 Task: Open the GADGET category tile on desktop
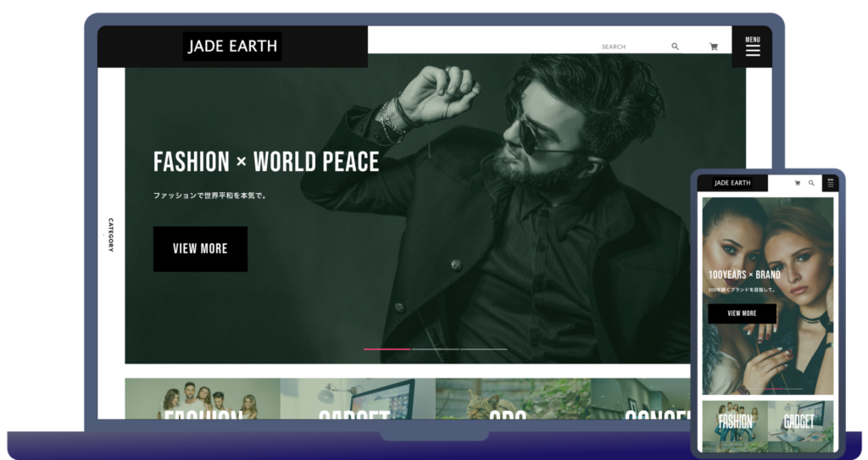357,399
